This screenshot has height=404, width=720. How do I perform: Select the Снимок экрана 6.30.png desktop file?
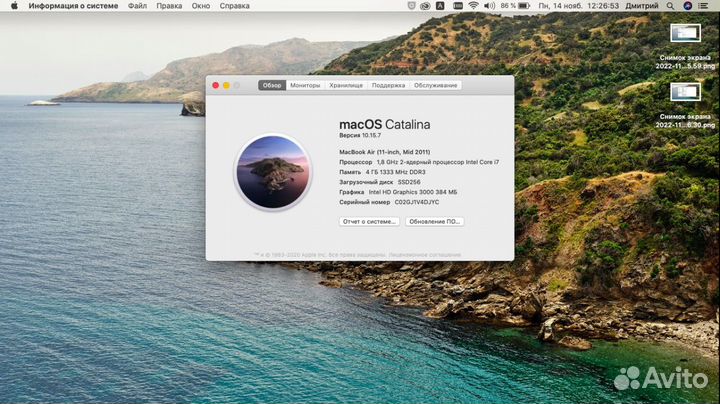[x=685, y=105]
